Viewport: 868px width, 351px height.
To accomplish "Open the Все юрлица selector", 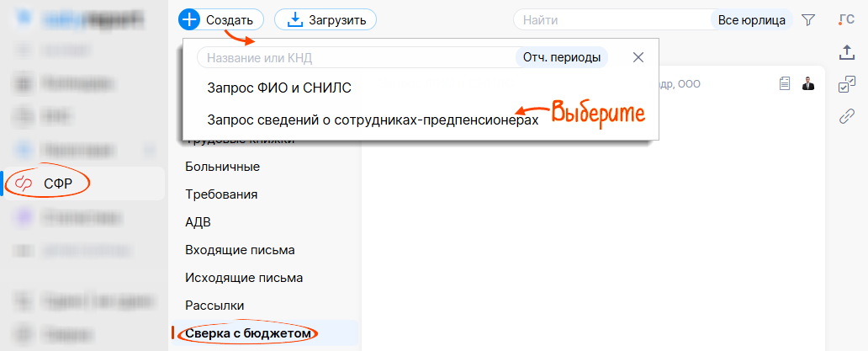I will pyautogui.click(x=751, y=19).
